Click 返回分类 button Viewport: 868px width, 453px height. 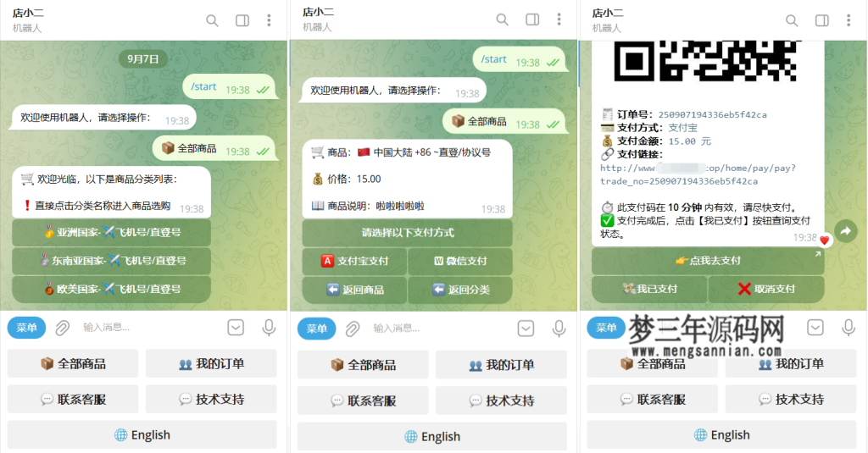click(x=460, y=290)
